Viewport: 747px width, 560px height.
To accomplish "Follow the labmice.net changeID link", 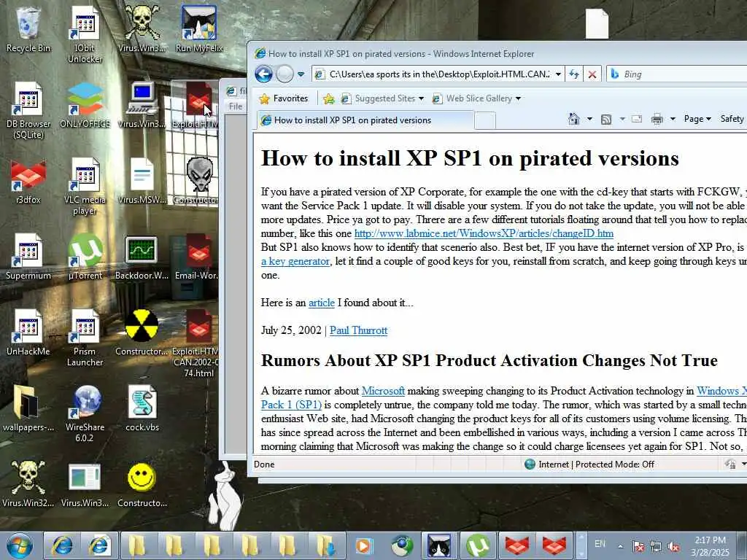I will pyautogui.click(x=484, y=233).
